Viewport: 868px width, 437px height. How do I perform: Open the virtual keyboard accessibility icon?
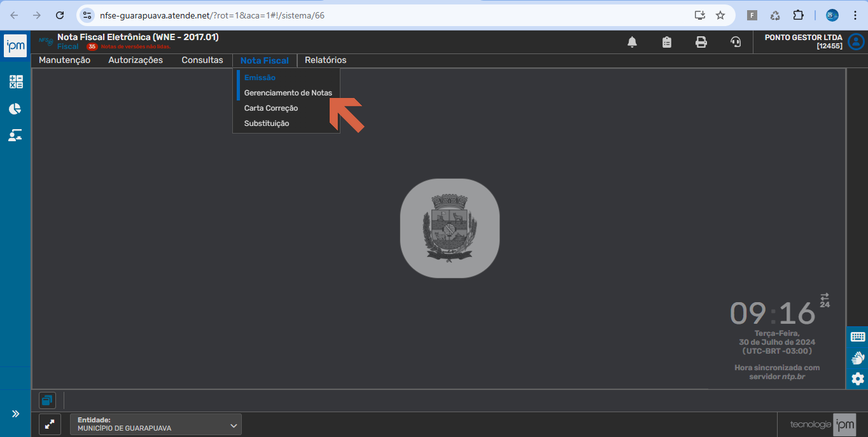[857, 337]
